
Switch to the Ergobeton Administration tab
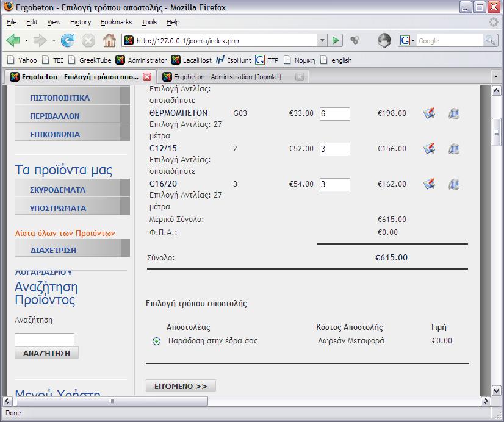coord(227,77)
